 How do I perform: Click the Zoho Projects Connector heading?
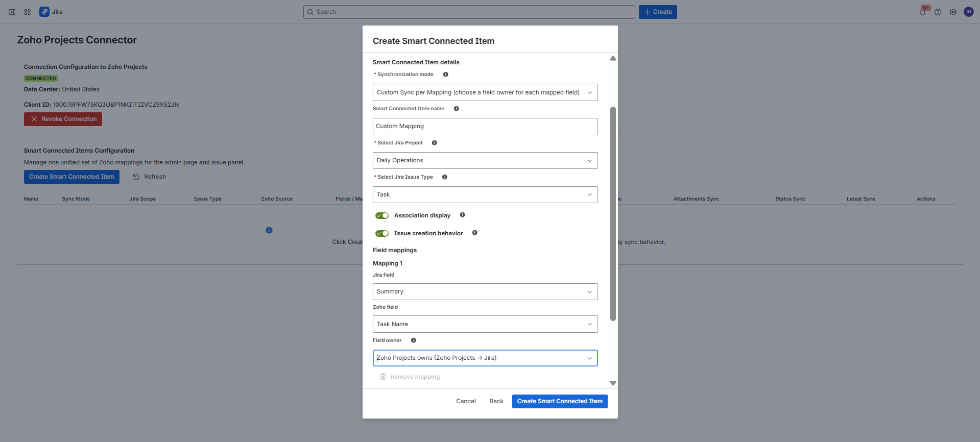pos(77,40)
